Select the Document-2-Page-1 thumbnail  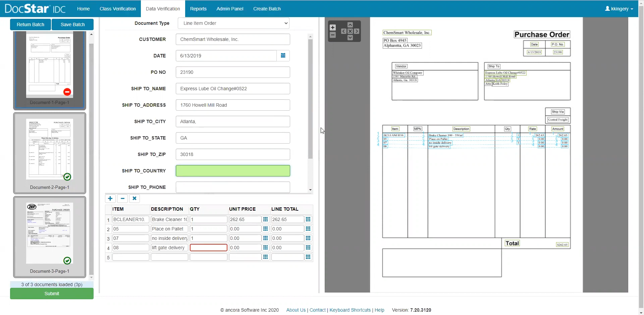click(x=50, y=153)
